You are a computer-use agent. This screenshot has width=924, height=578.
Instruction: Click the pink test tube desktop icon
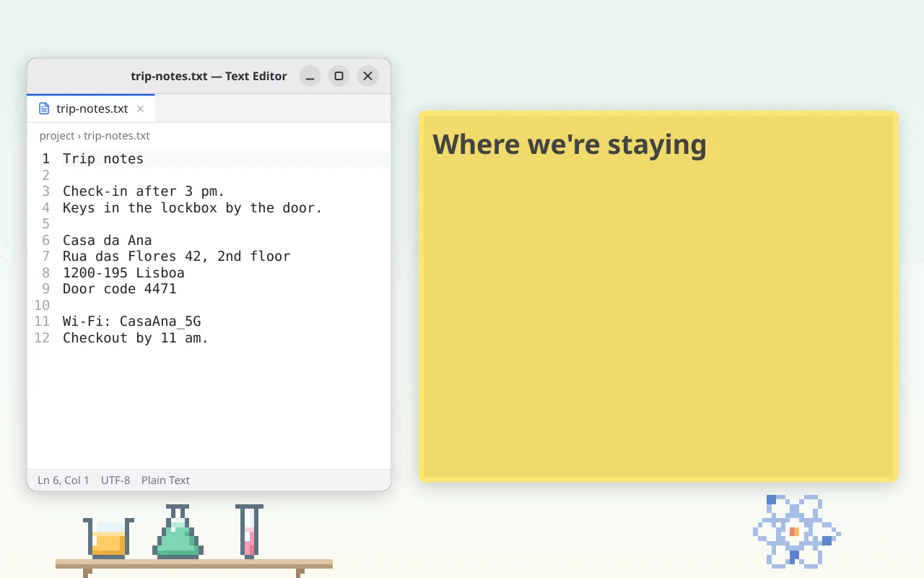tap(249, 532)
